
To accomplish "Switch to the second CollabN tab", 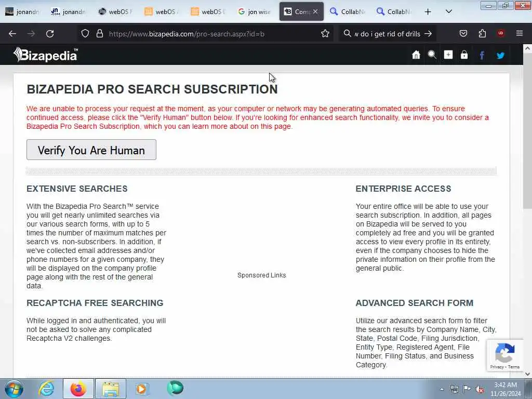I will coord(394,11).
